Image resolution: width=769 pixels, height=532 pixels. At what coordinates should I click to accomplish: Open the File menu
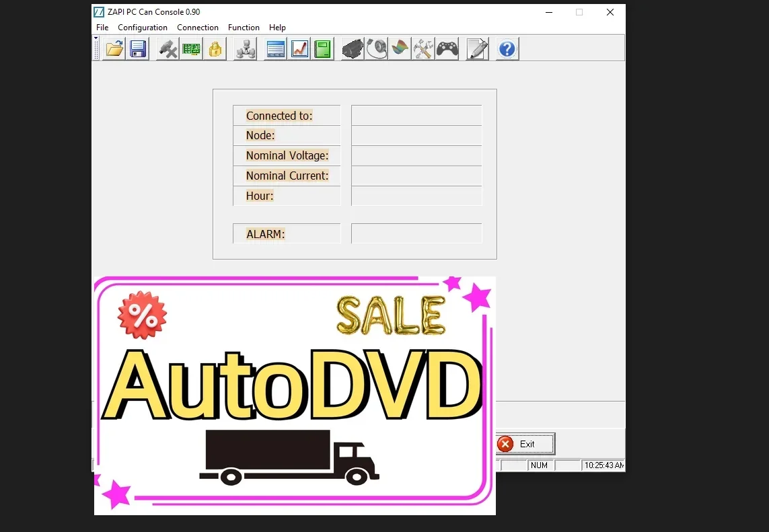click(102, 28)
